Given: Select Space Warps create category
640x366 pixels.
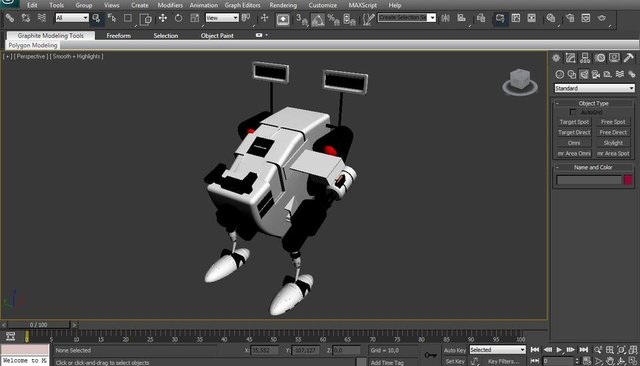Looking at the screenshot, I should click(x=620, y=74).
